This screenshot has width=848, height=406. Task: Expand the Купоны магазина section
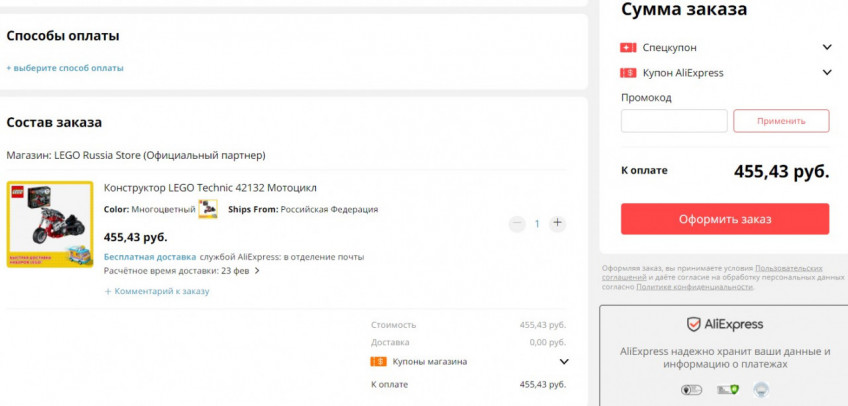coord(563,361)
